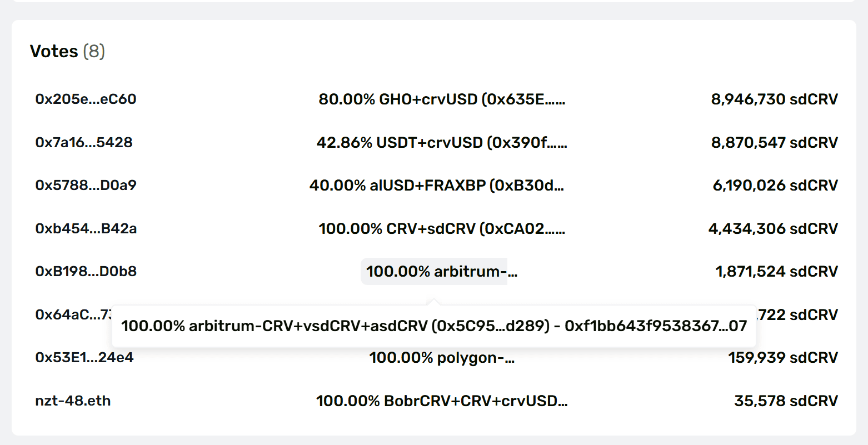This screenshot has width=868, height=445.
Task: Click the Votes (8) section heading
Action: coord(67,51)
